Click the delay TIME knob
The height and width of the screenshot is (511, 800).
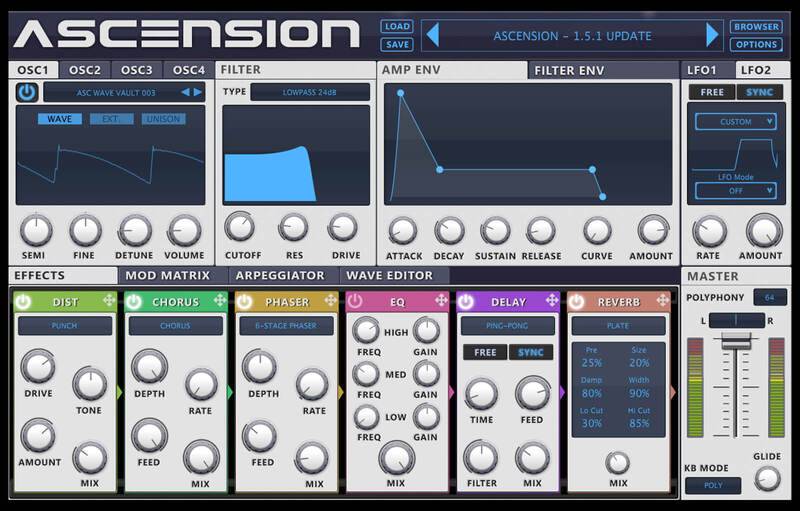481,394
